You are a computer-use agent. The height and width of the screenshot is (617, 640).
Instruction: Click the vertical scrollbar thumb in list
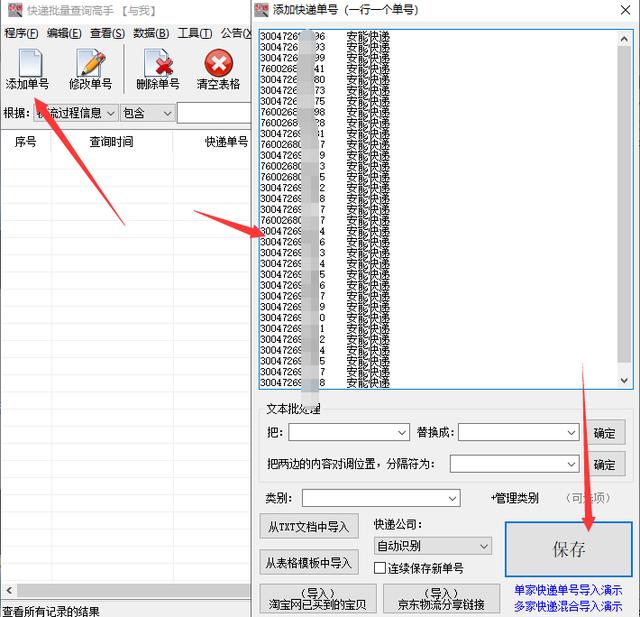[624, 204]
